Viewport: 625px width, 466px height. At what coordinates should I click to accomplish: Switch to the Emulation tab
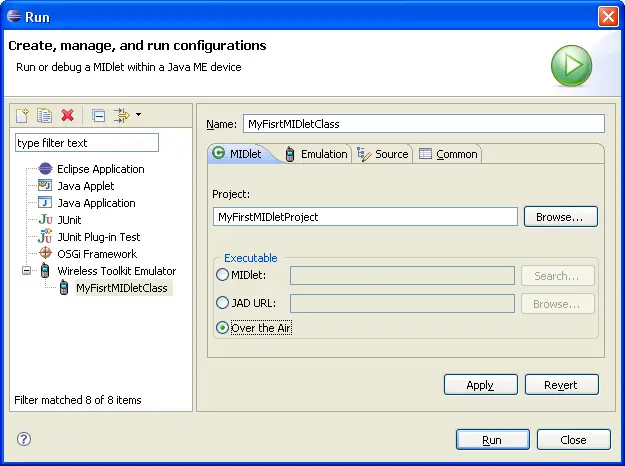click(316, 154)
